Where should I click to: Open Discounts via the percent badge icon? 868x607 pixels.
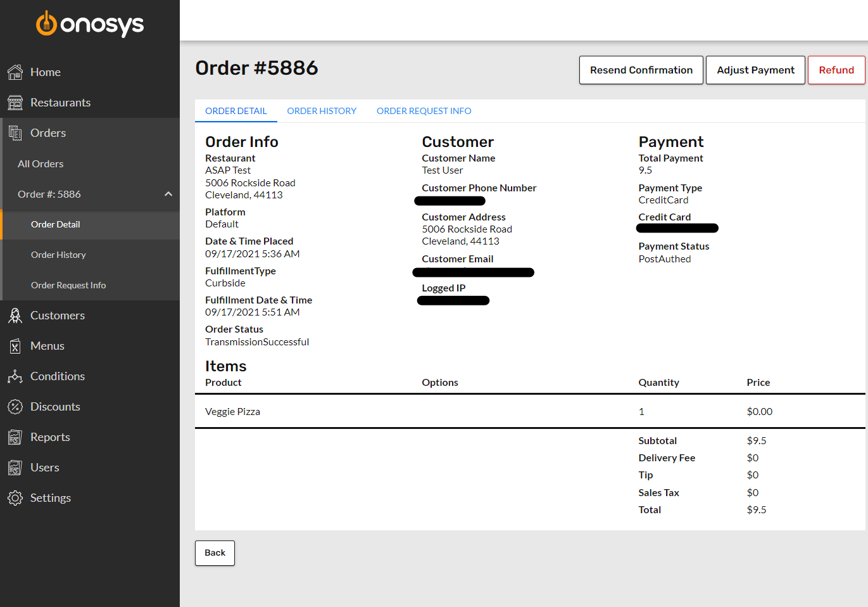click(15, 406)
